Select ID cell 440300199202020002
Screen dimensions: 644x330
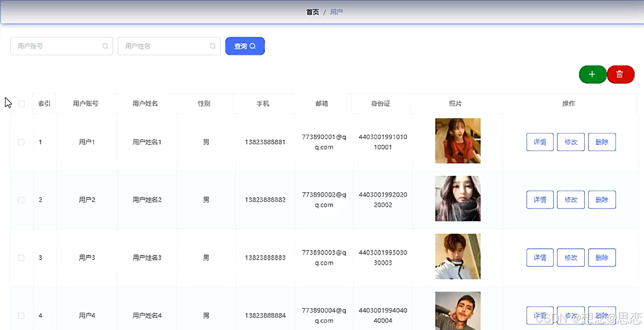383,200
